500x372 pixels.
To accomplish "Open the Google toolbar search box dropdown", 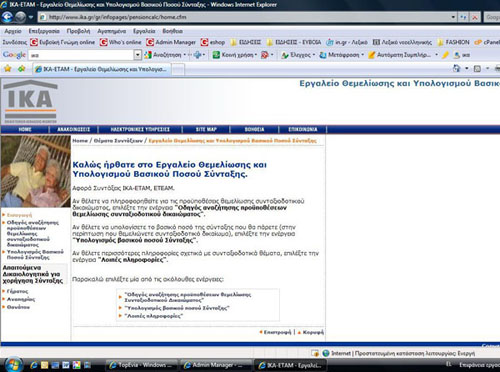I will pyautogui.click(x=138, y=55).
